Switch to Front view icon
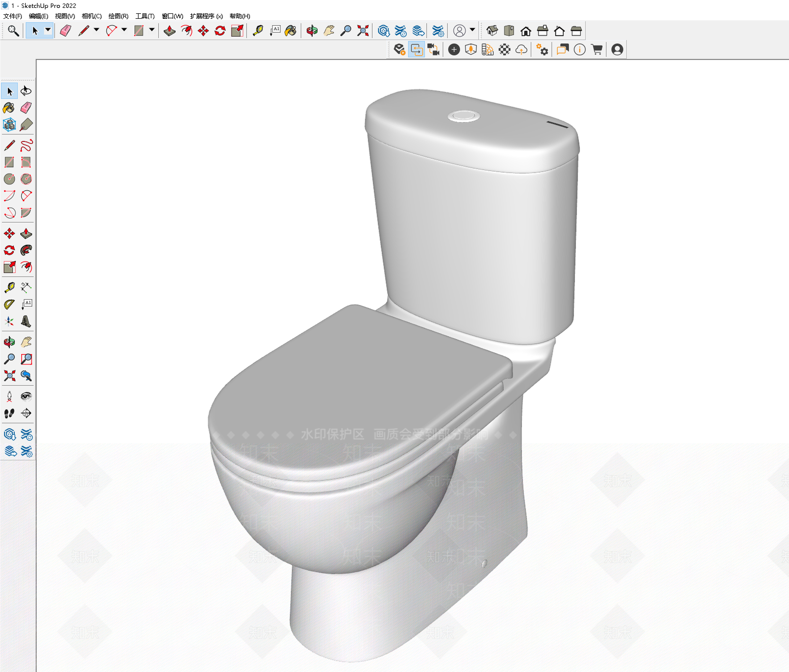 526,31
